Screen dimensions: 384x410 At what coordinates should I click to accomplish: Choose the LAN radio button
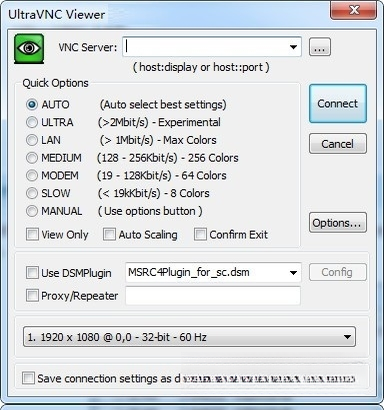point(32,140)
